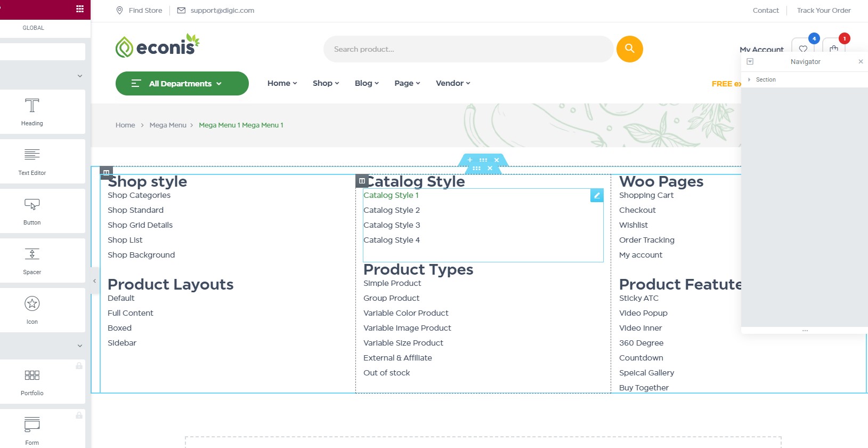Image resolution: width=868 pixels, height=448 pixels.
Task: Select the Heading widget
Action: pyautogui.click(x=32, y=111)
